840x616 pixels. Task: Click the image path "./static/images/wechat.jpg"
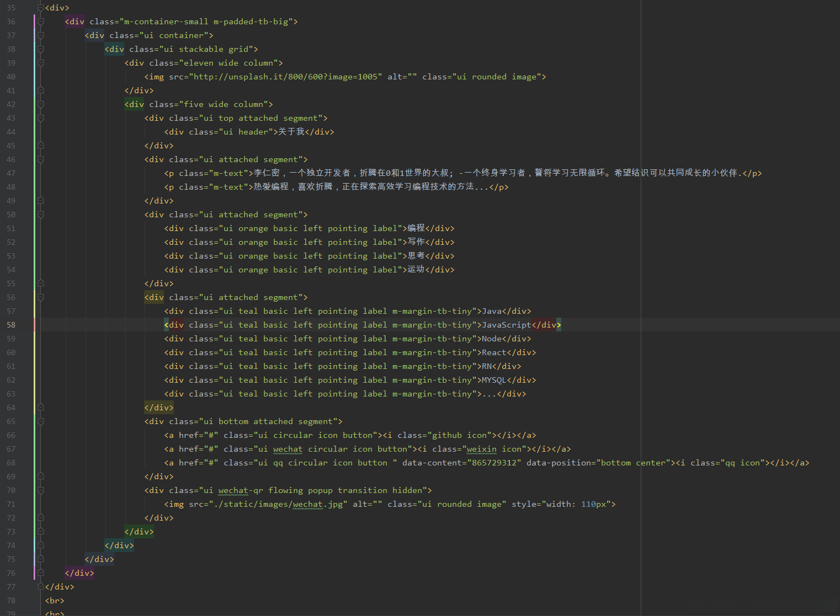(x=279, y=504)
